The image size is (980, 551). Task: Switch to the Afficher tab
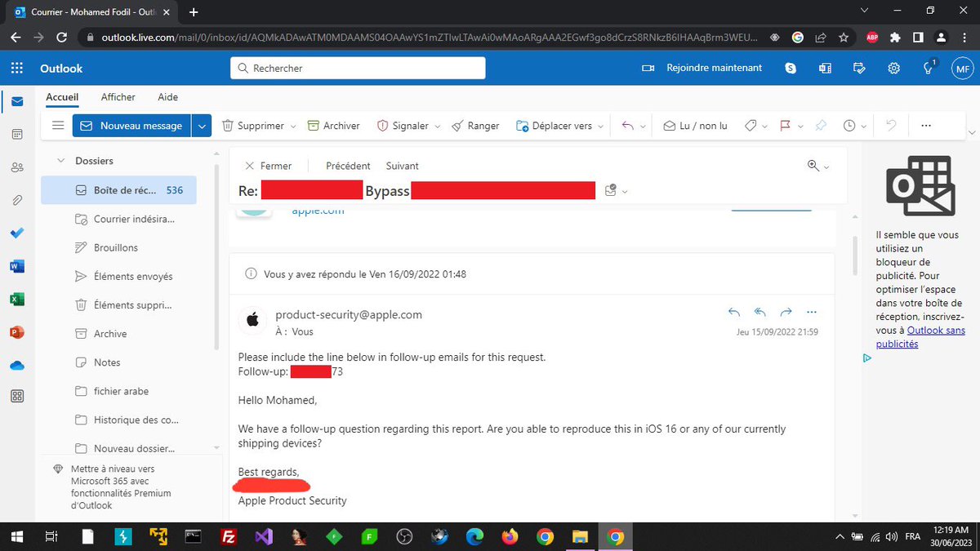point(118,97)
